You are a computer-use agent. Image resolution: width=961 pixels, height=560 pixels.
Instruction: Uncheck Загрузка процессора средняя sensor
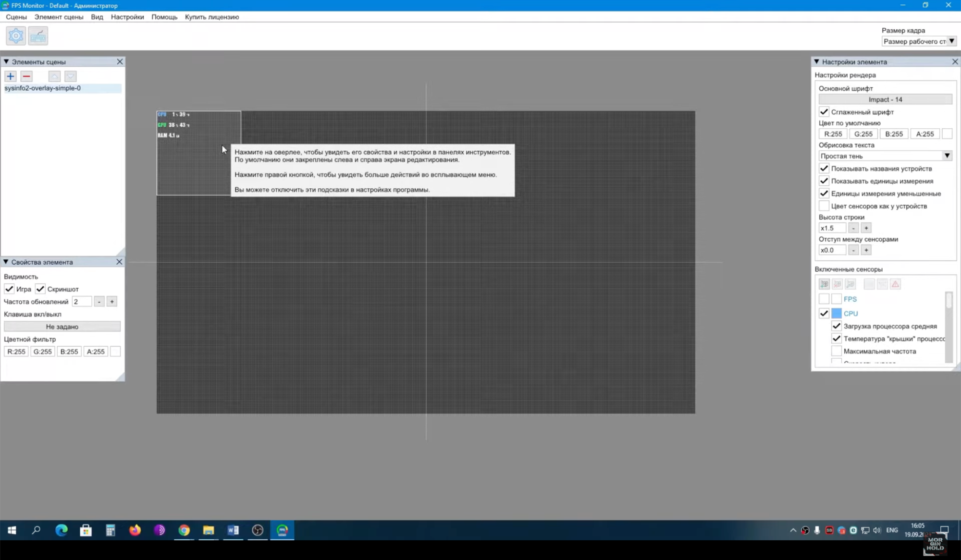click(x=837, y=326)
